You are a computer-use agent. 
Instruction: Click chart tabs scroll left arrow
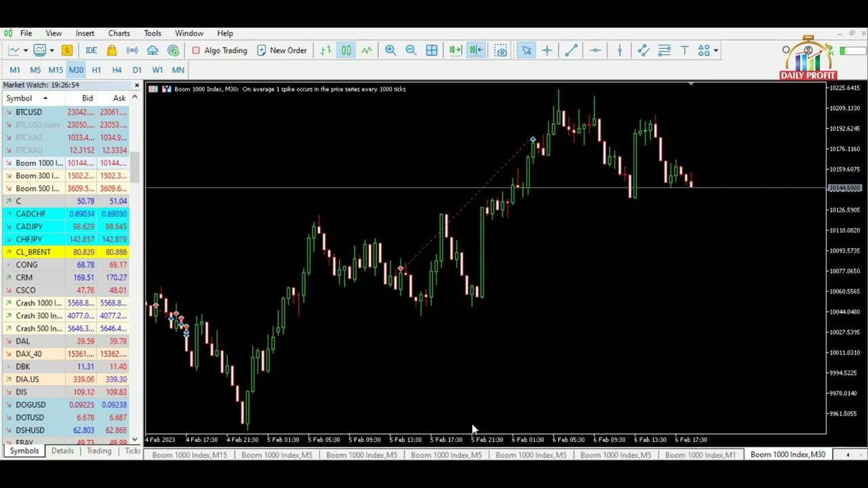point(848,455)
